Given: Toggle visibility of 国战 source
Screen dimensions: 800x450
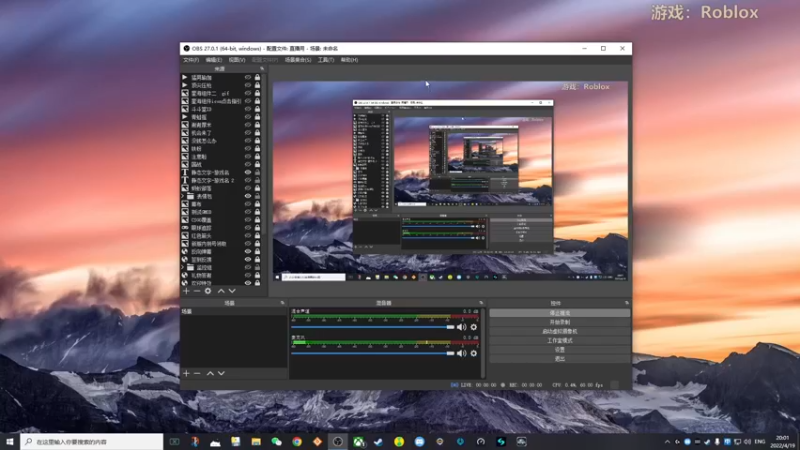Looking at the screenshot, I should tap(248, 164).
